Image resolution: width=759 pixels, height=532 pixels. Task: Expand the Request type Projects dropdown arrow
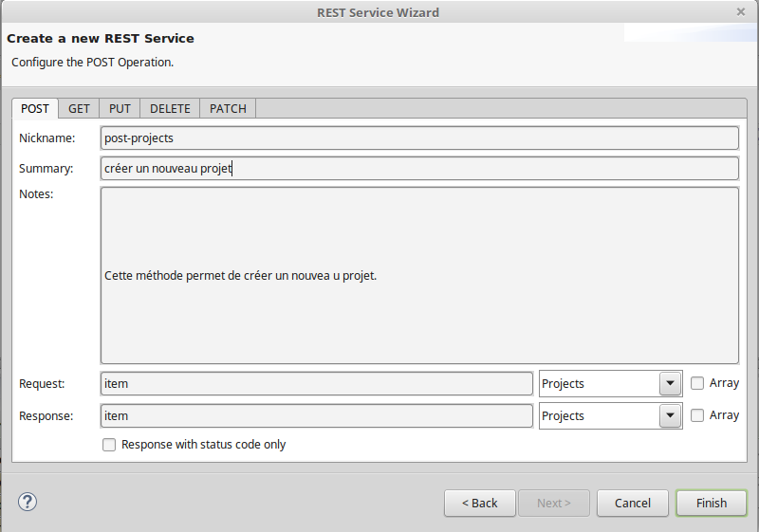click(x=671, y=383)
